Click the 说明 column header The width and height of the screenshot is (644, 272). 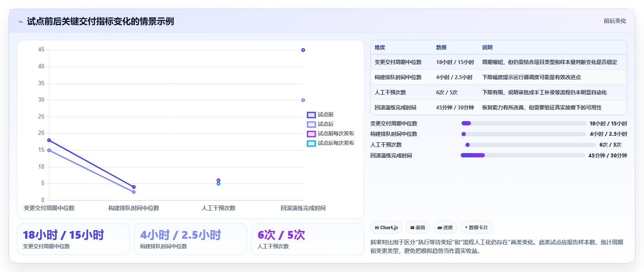click(x=487, y=48)
